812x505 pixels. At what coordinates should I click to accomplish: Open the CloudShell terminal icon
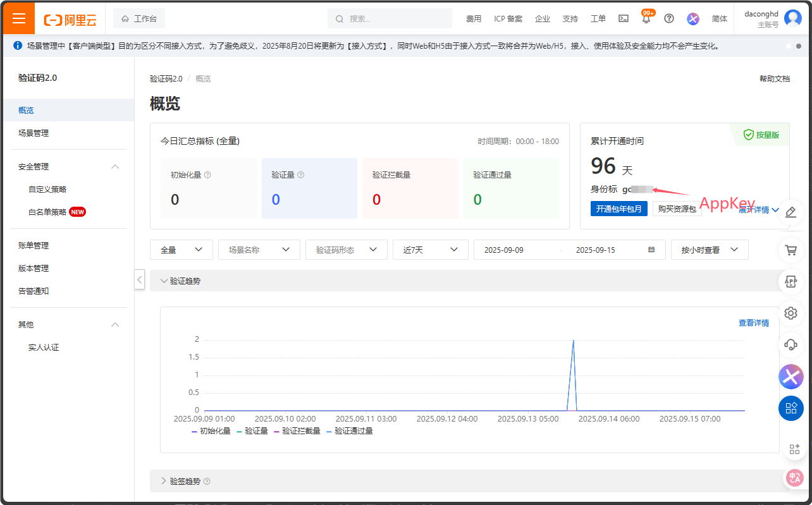click(623, 18)
